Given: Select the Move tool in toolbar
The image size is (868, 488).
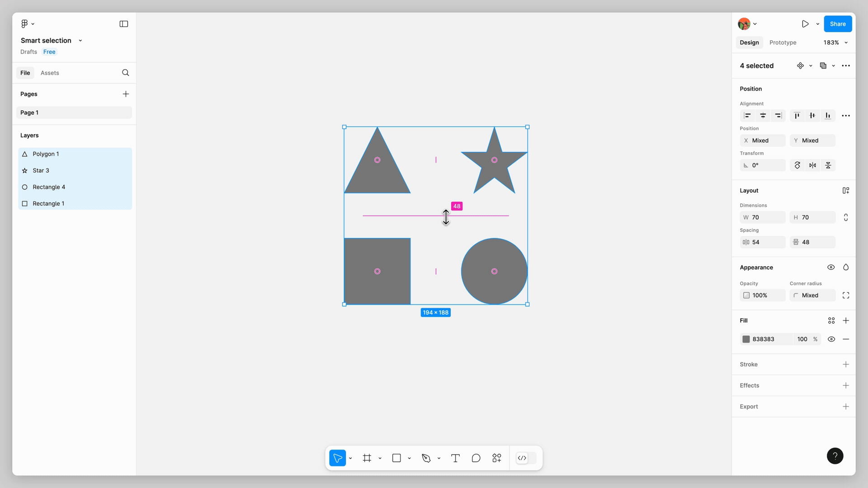Looking at the screenshot, I should coord(338,458).
